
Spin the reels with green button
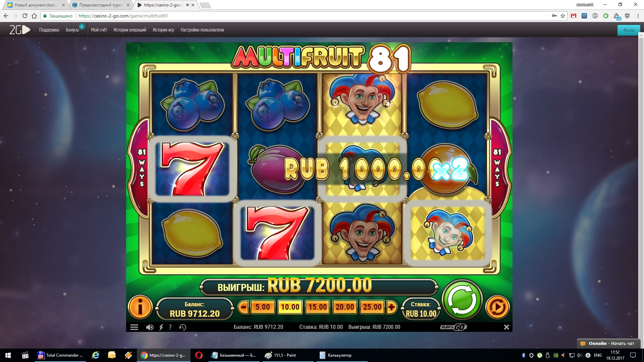(x=462, y=300)
